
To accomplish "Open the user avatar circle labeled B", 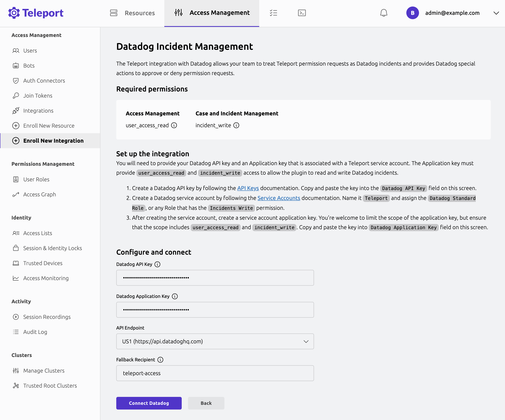I will [412, 13].
